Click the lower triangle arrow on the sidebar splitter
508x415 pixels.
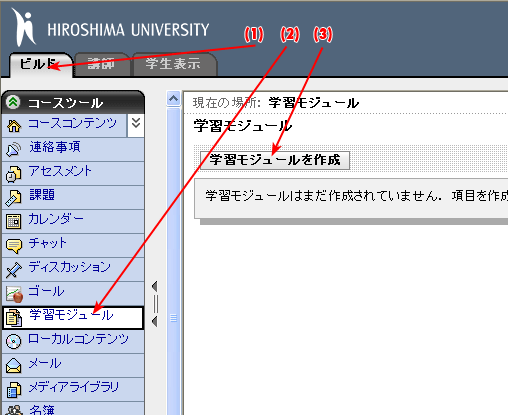point(154,322)
